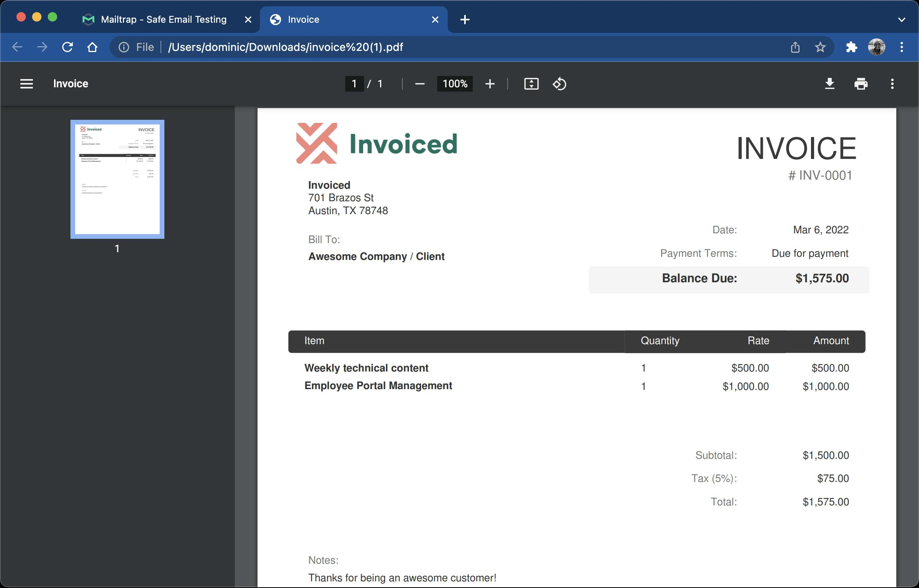Switch to the Mailtrap tab
This screenshot has width=919, height=588.
click(164, 19)
